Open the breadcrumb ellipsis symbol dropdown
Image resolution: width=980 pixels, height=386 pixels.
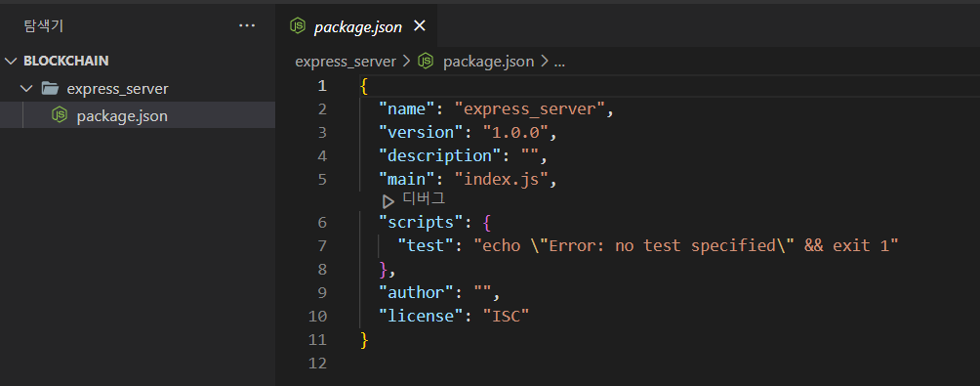click(559, 62)
